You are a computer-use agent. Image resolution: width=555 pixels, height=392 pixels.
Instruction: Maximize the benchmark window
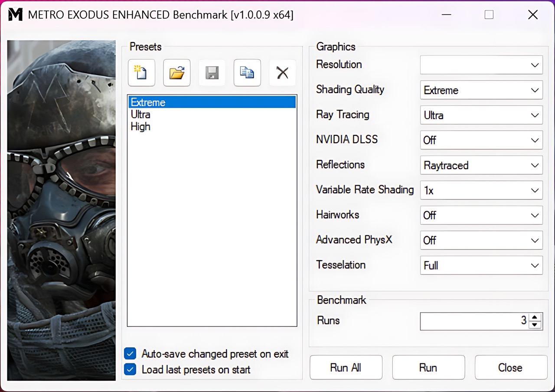click(489, 15)
